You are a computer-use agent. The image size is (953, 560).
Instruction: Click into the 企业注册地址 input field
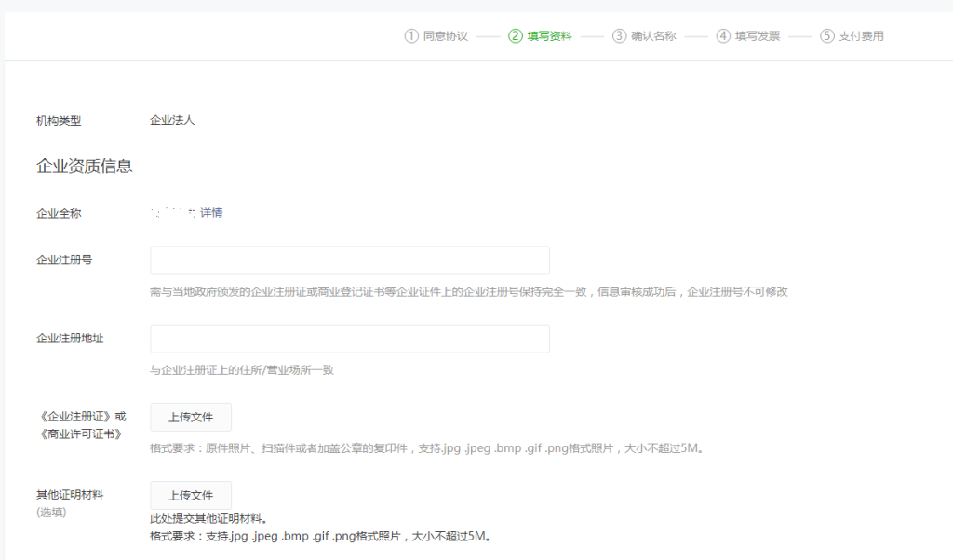(x=350, y=339)
